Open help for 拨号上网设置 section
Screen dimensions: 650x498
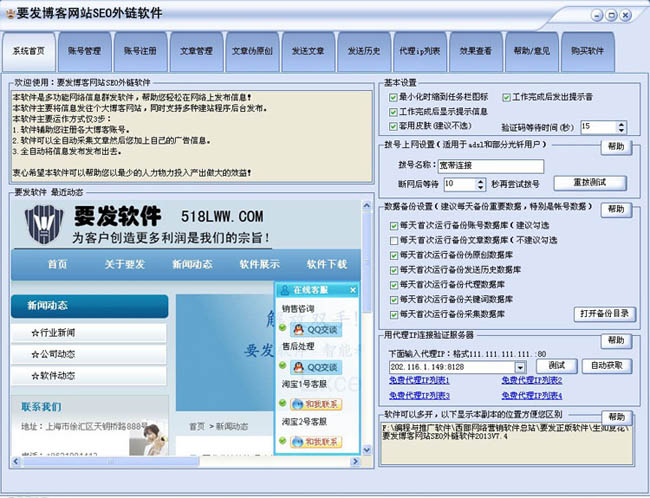pyautogui.click(x=616, y=147)
